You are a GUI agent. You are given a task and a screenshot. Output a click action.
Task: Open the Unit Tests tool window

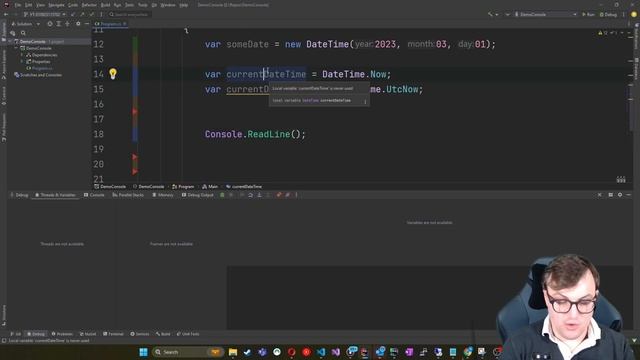(188, 334)
